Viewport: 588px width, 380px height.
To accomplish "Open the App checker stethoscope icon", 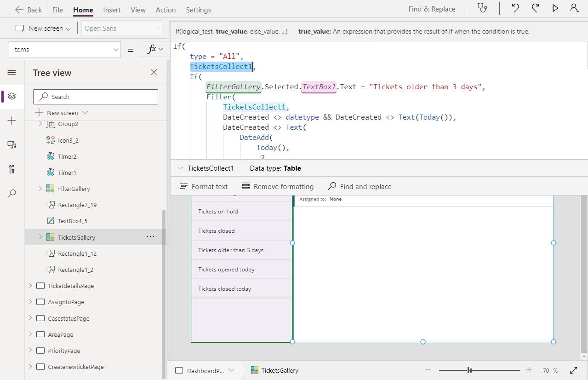I will tap(482, 8).
